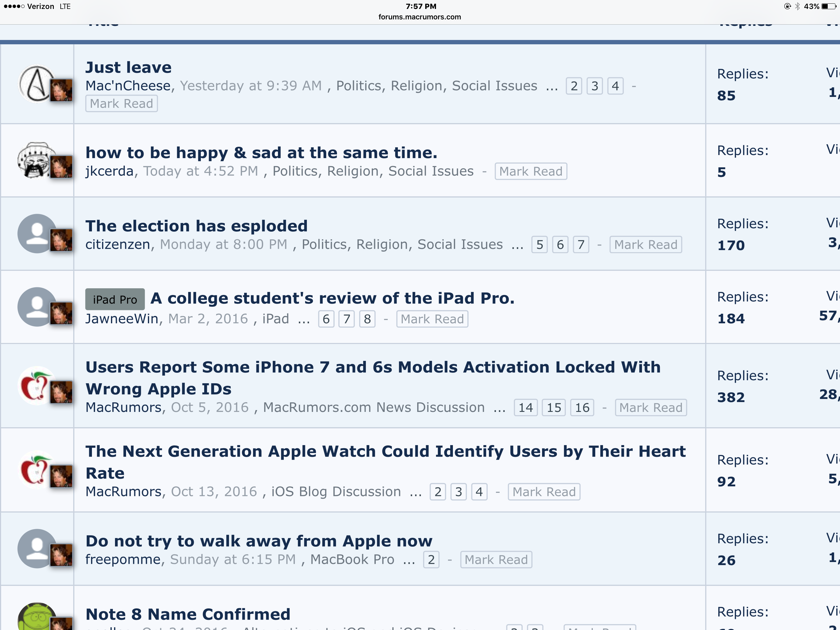Go to page 2 of Apple Watch thread
840x630 pixels.
[x=438, y=492]
